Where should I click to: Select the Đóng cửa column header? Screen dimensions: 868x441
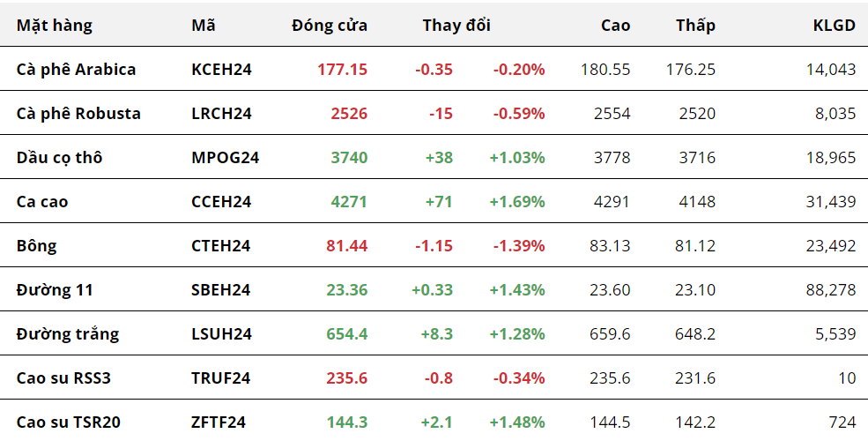click(x=330, y=26)
